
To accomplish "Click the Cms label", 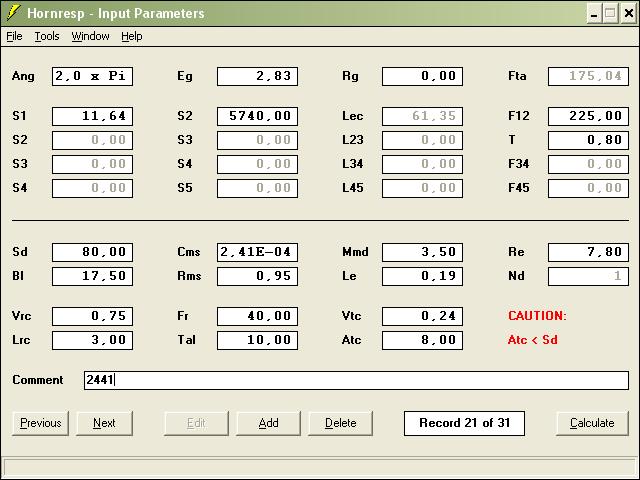I will pos(189,252).
